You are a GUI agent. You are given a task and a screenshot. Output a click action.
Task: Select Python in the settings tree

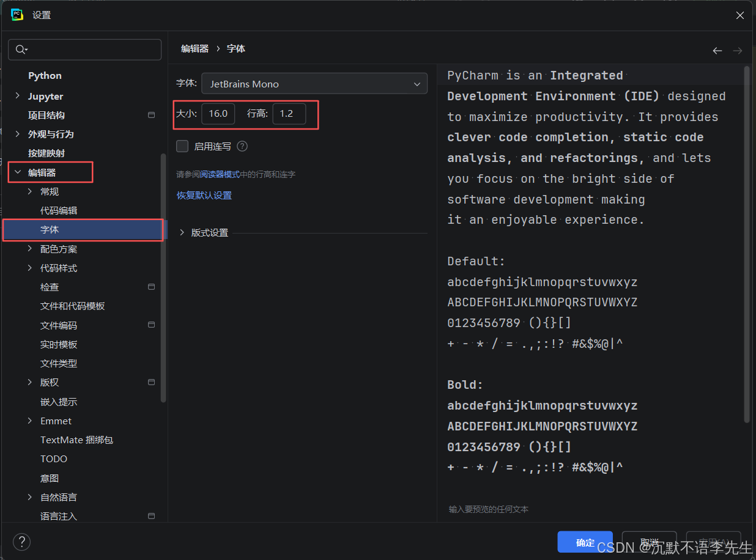click(45, 76)
